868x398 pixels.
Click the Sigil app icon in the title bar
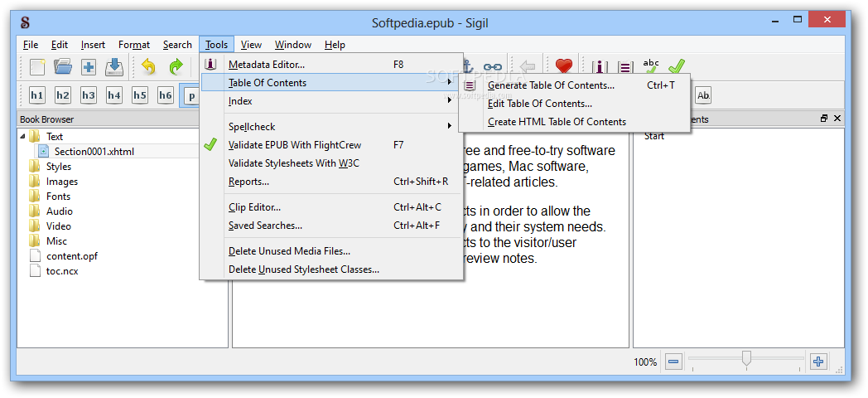pos(25,22)
